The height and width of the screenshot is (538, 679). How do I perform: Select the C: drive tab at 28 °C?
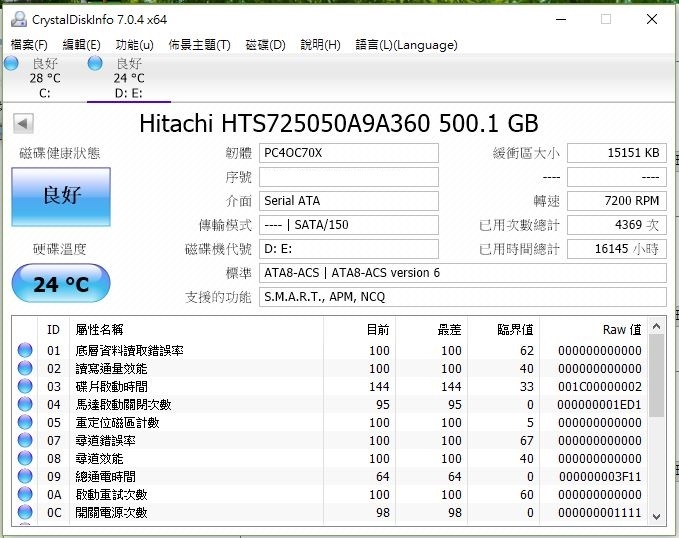[x=45, y=78]
